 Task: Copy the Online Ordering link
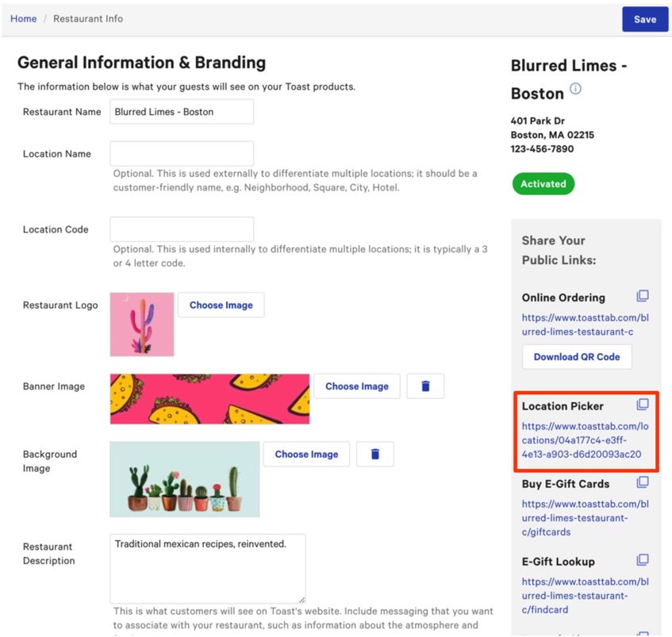(x=643, y=296)
